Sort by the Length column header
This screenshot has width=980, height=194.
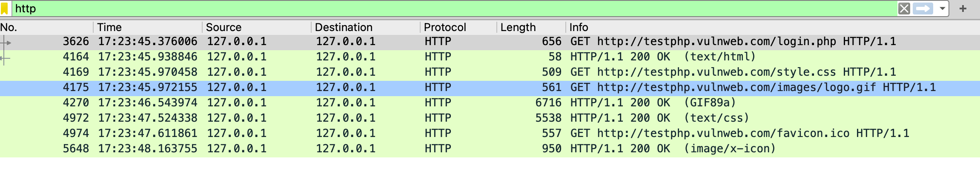tap(531, 27)
